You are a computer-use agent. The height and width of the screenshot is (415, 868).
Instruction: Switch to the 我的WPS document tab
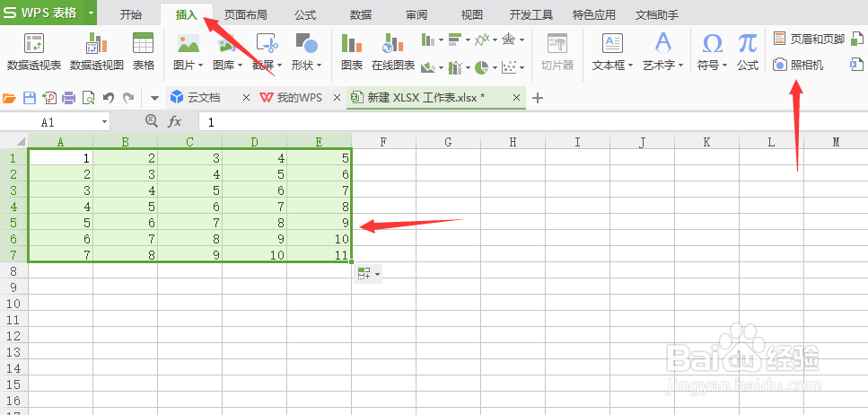tap(300, 98)
